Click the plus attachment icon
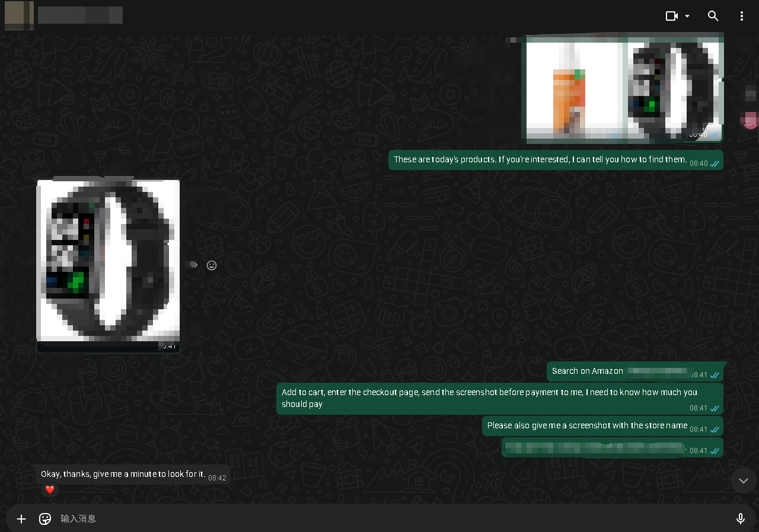This screenshot has width=759, height=532. tap(21, 519)
